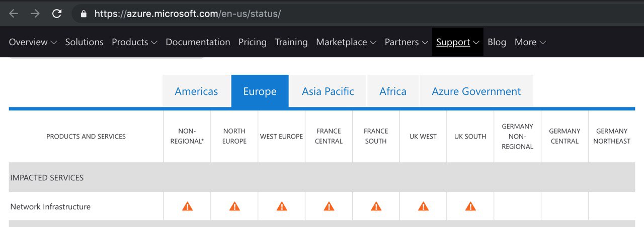The height and width of the screenshot is (227, 644).
Task: Click the browser back arrow
Action: click(x=14, y=14)
